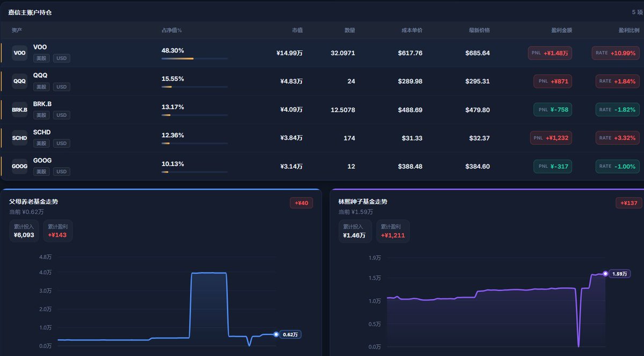The image size is (644, 356).
Task: Click VOO's cost price $617.76
Action: [410, 53]
